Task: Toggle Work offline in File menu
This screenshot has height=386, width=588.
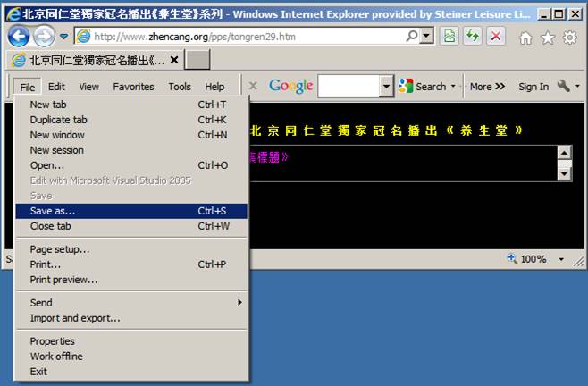Action: [55, 357]
